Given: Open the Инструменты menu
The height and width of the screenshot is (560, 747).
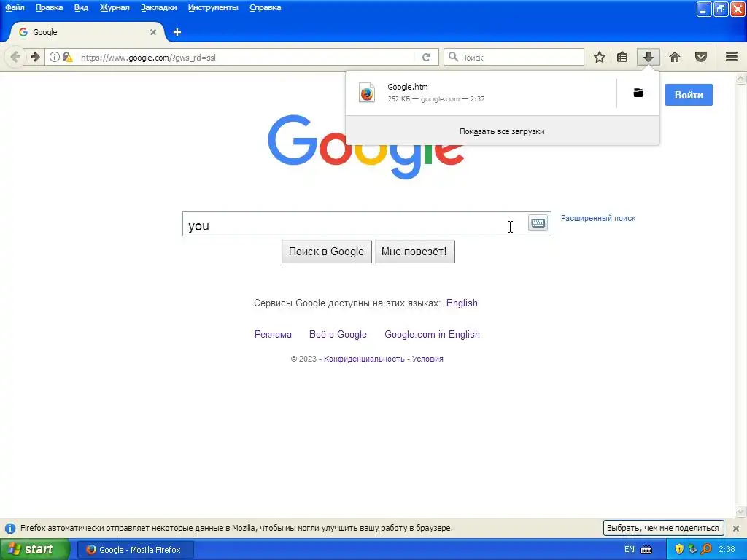Looking at the screenshot, I should coord(213,7).
